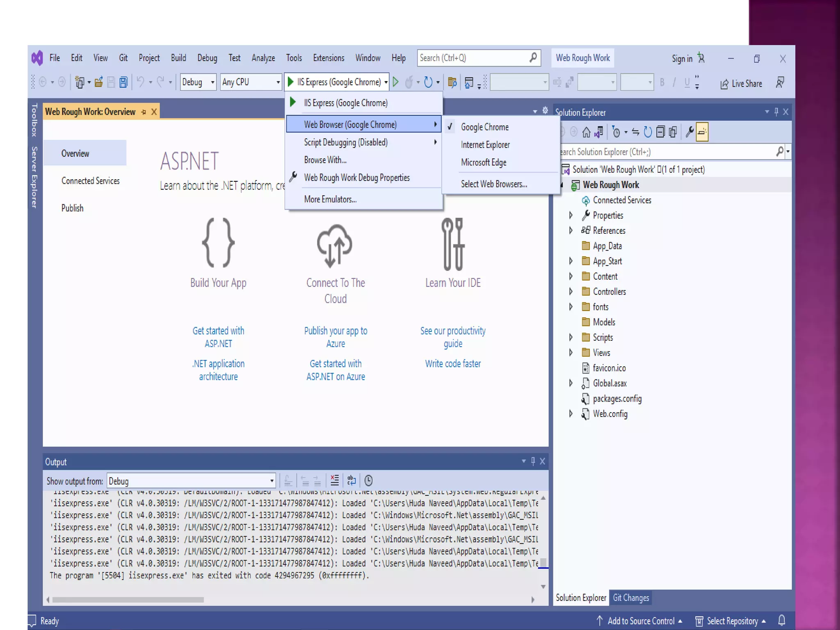Viewport: 840px width, 630px height.
Task: Click the Find in Files folder icon
Action: (x=452, y=82)
